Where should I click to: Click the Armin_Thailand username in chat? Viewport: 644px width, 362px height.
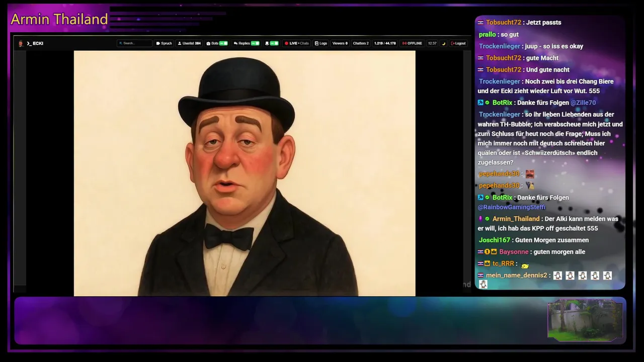tap(516, 219)
